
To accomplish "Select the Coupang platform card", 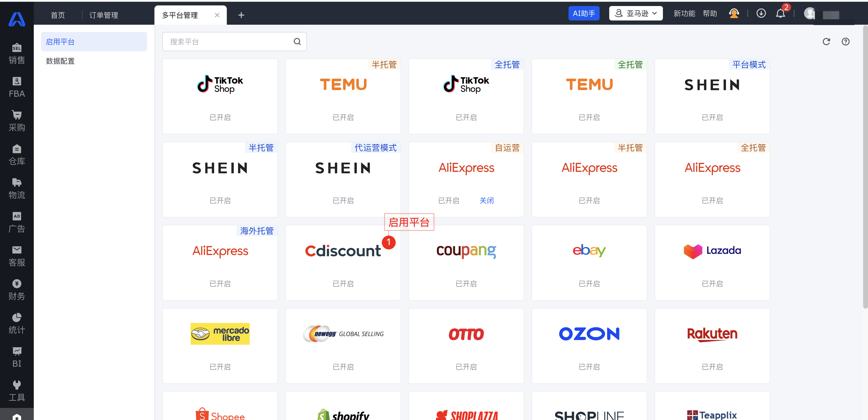I will coord(466,262).
